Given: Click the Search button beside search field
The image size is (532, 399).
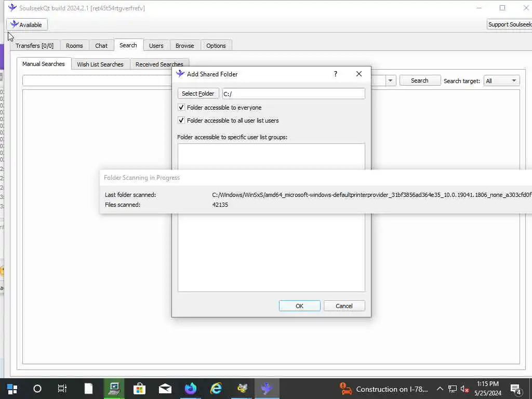Looking at the screenshot, I should 420,81.
